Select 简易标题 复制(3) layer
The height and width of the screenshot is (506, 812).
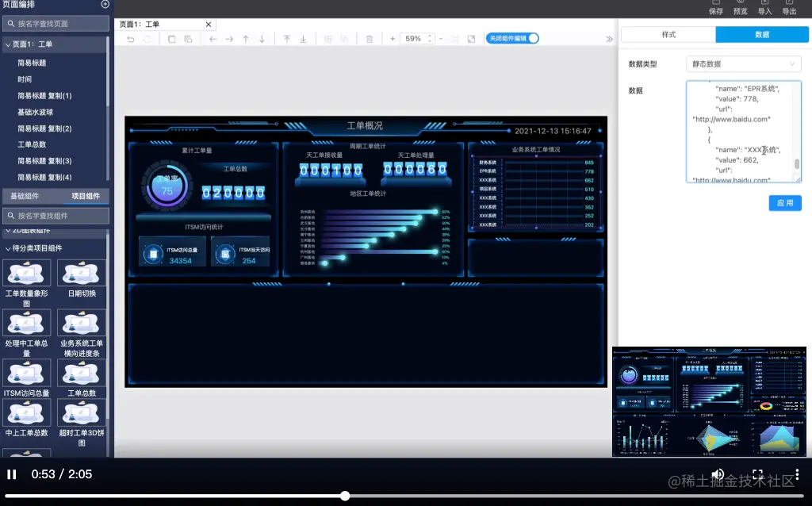tap(44, 161)
